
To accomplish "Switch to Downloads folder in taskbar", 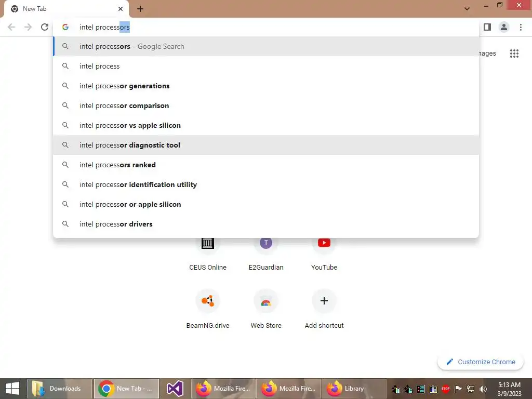I will [59, 389].
